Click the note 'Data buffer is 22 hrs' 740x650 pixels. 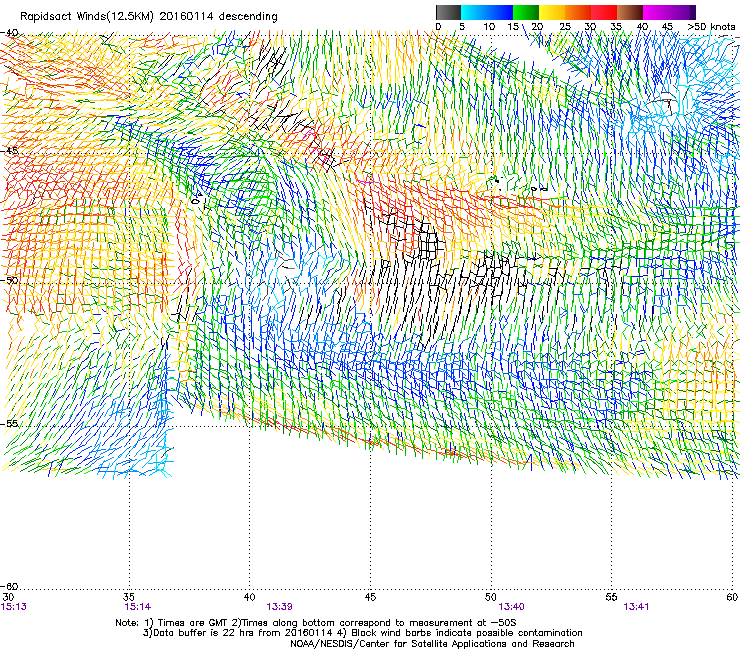pyautogui.click(x=204, y=633)
